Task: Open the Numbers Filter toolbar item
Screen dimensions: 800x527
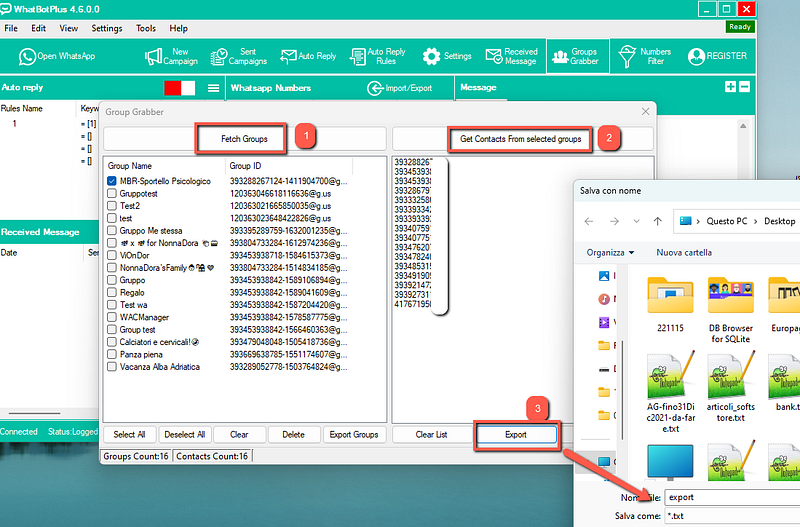Action: tap(645, 57)
